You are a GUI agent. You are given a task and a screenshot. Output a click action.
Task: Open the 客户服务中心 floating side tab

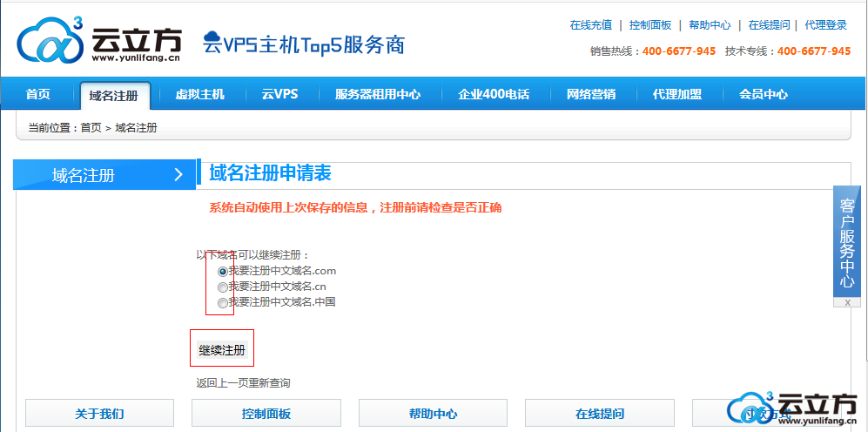click(x=847, y=242)
